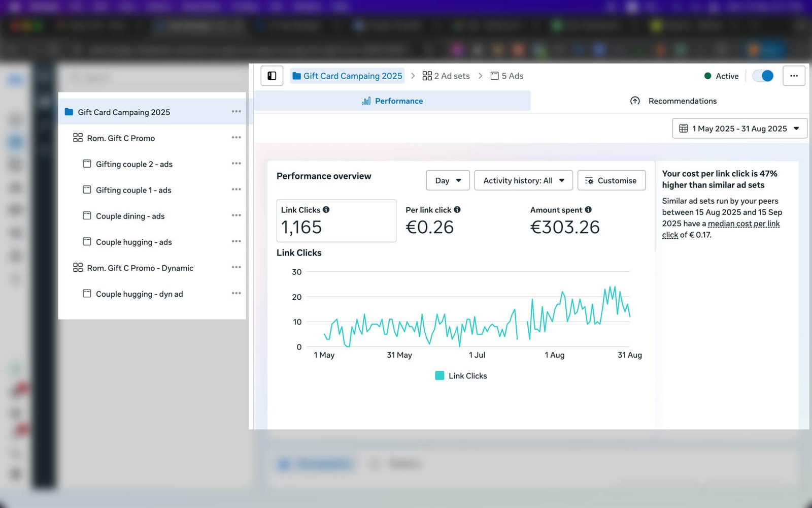Follow the median cost per link click link
812x508 pixels.
pos(743,224)
